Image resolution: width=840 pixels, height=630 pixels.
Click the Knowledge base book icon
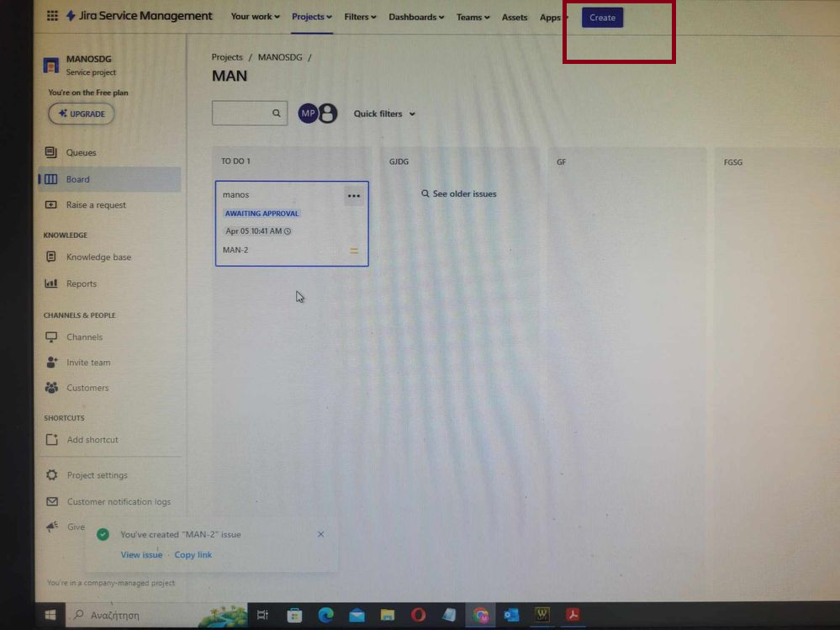tap(51, 257)
